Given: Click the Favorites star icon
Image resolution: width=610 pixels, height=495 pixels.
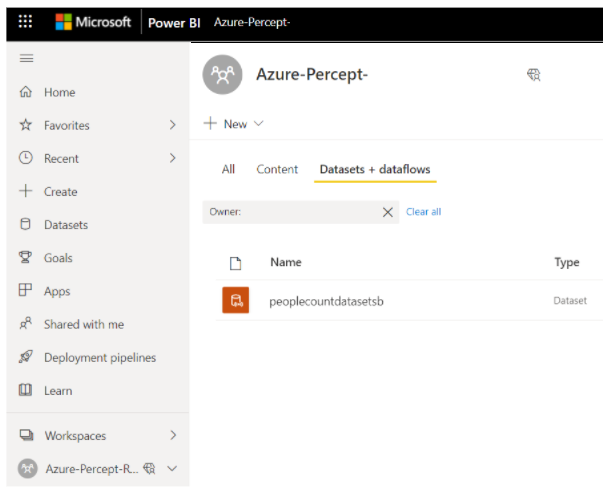Looking at the screenshot, I should 26,125.
